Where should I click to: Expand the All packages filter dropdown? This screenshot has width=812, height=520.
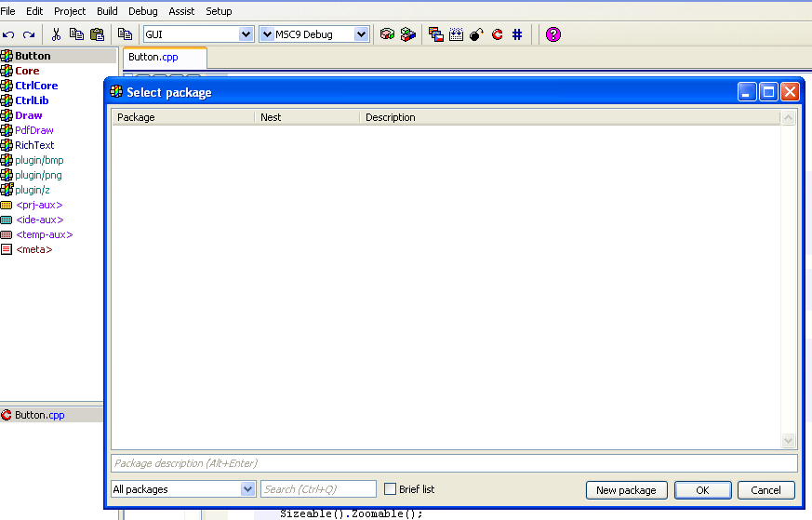247,489
